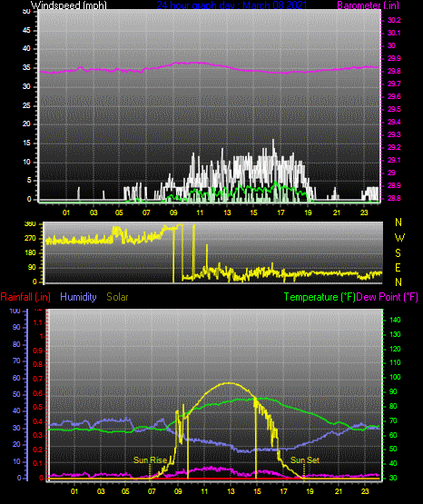Click the '35' windspeed axis value
Screen dimensions: 423x504
click(x=26, y=67)
